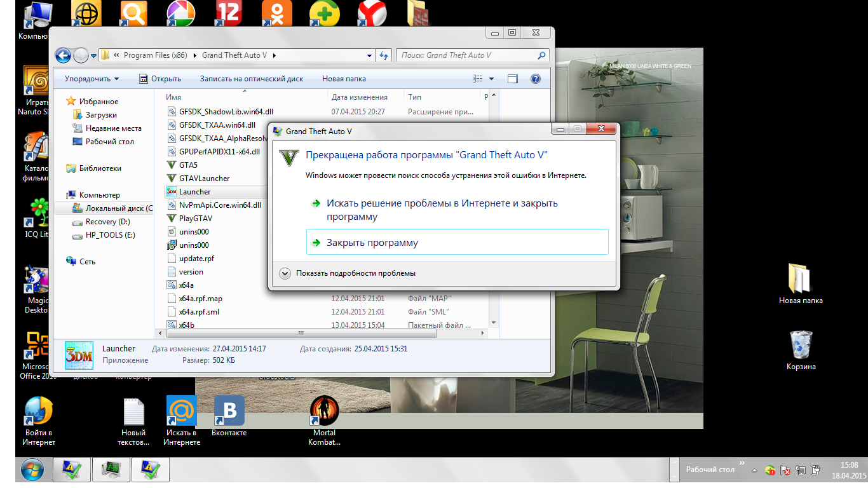The width and height of the screenshot is (868, 488).
Task: Open the Yandex red Y desktop icon
Action: click(372, 13)
